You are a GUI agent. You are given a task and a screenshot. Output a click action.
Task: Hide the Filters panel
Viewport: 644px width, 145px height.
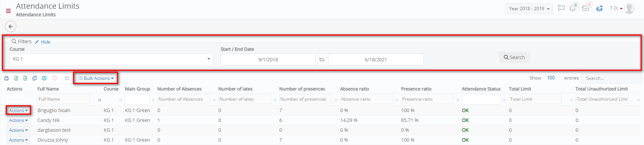coord(42,42)
